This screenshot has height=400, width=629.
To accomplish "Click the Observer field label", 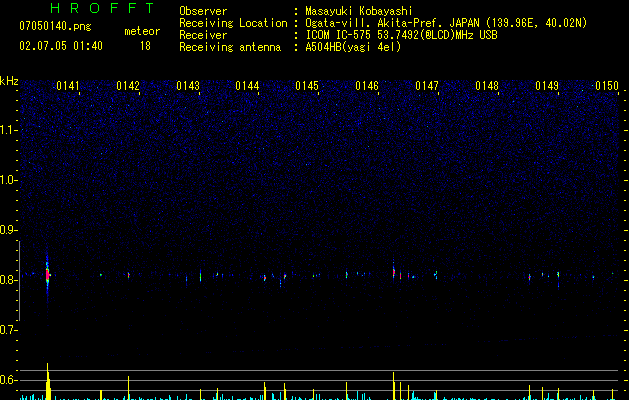I will pos(203,11).
